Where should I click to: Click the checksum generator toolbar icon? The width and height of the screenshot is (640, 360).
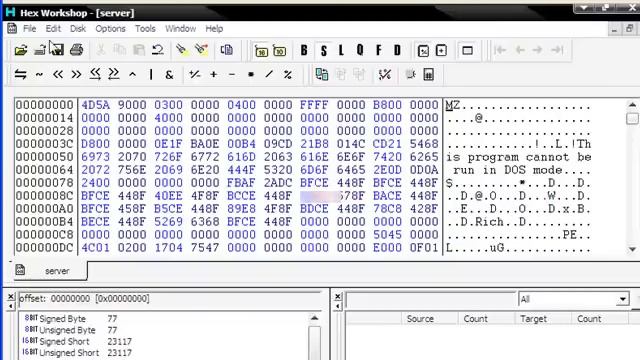[384, 74]
